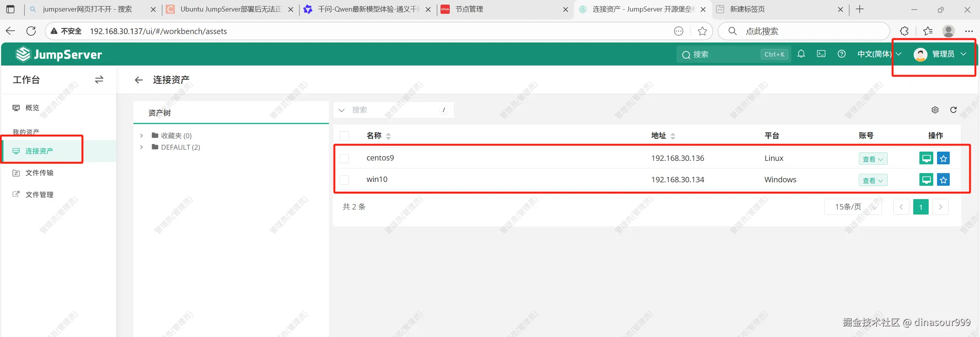Click the browser URL address field
The width and height of the screenshot is (980, 337).
pyautogui.click(x=380, y=31)
